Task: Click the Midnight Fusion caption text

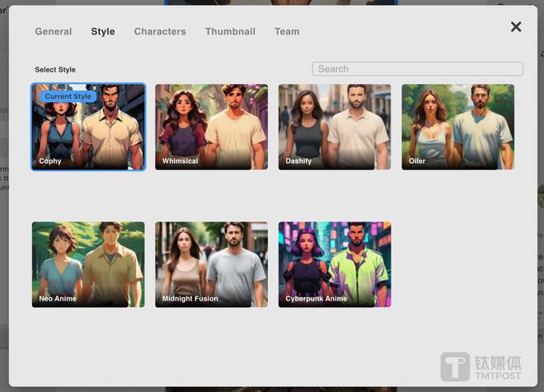Action: point(190,298)
